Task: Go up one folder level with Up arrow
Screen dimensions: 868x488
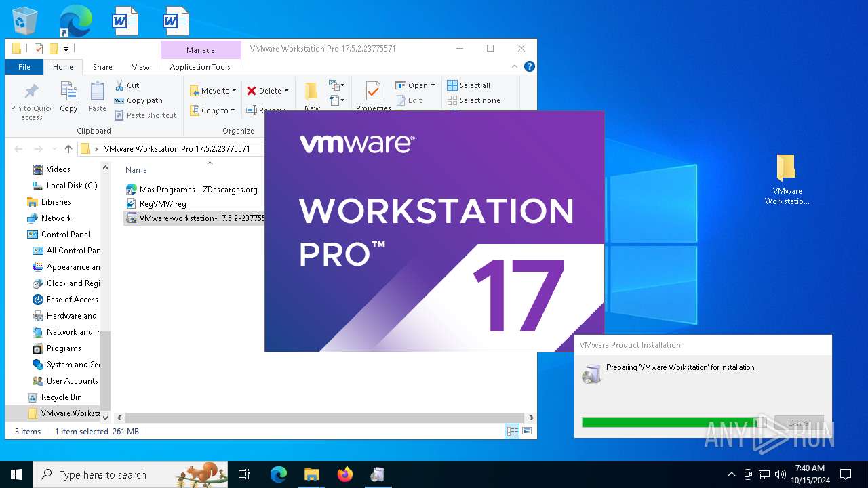Action: click(x=68, y=149)
